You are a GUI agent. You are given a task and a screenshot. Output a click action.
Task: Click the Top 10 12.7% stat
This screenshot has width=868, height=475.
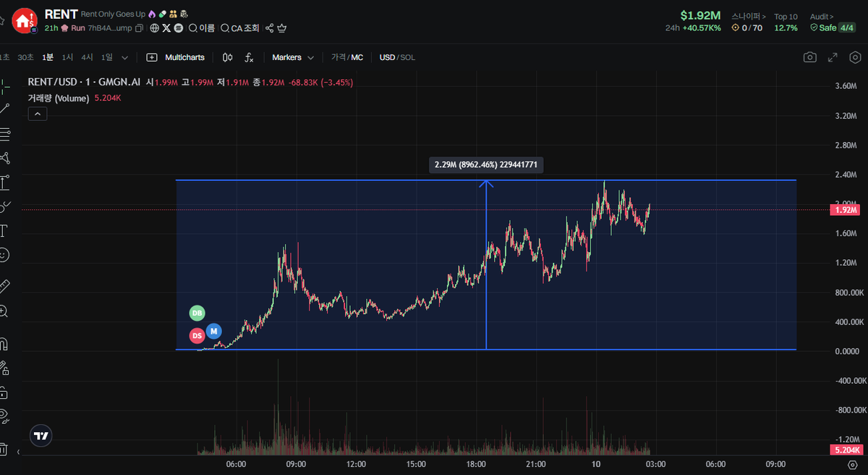point(786,22)
